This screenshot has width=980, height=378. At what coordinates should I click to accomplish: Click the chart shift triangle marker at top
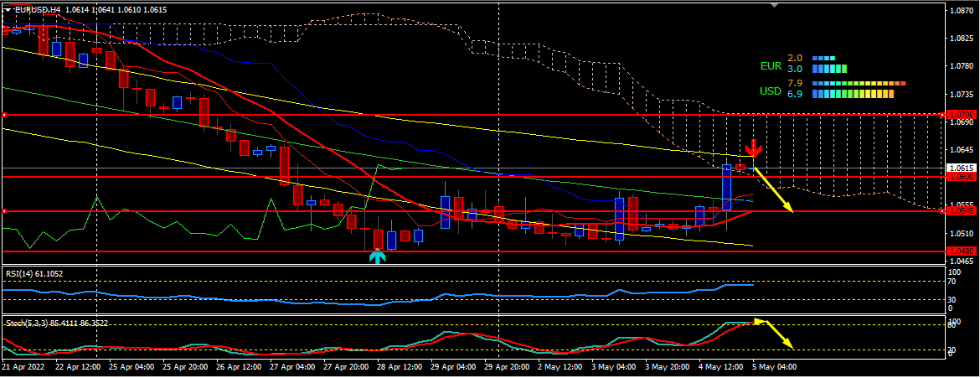click(775, 6)
